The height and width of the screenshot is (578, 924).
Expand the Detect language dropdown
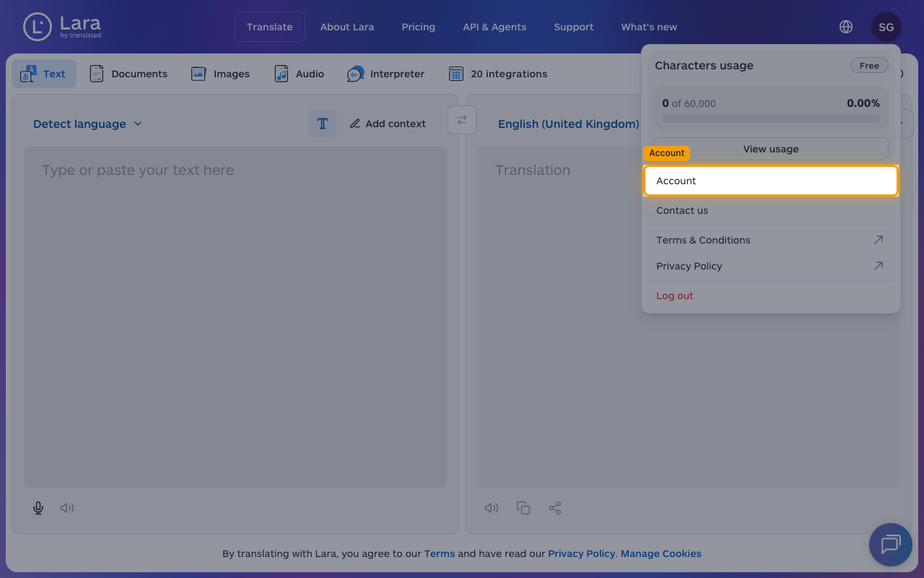pos(87,124)
